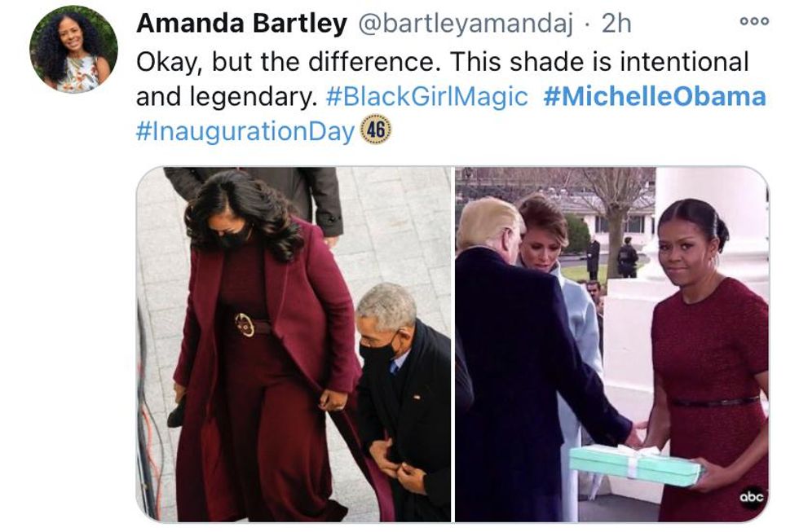Open the @bartleyamandaj handle
The height and width of the screenshot is (532, 799).
[466, 24]
